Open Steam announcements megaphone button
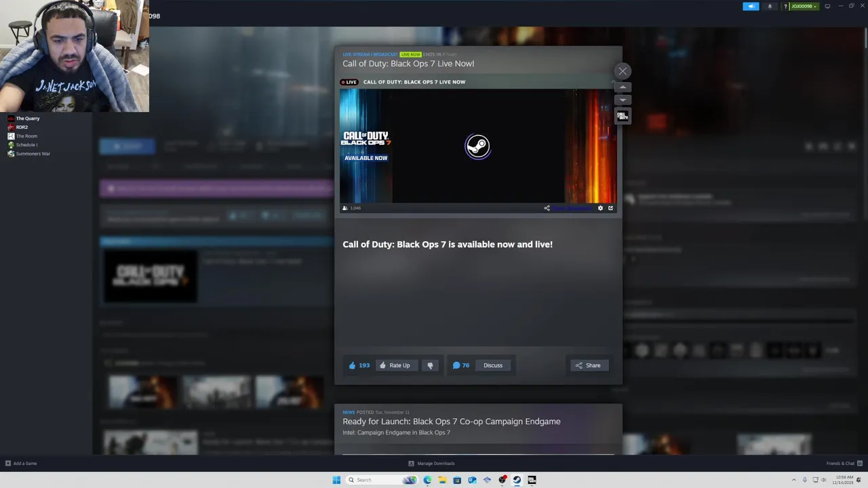This screenshot has width=868, height=488. click(751, 6)
